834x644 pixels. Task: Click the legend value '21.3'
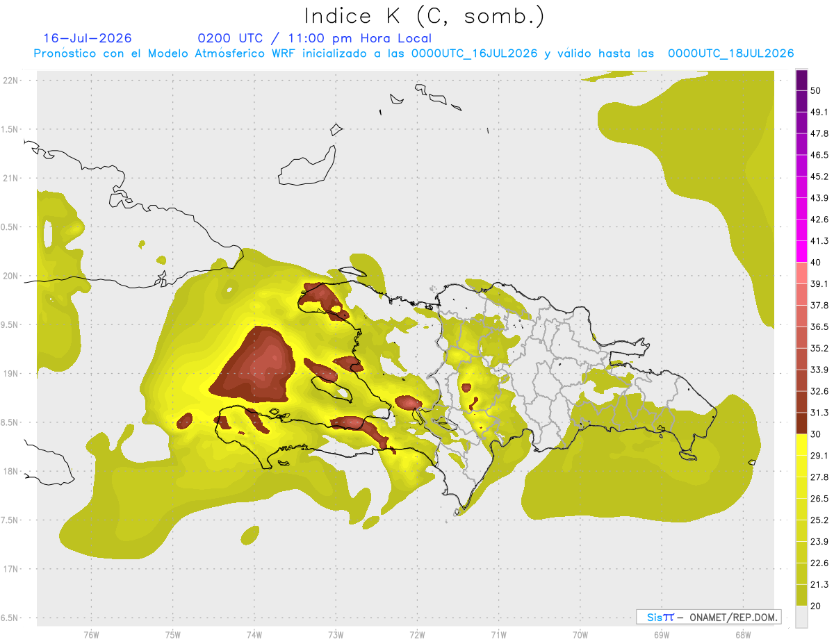pyautogui.click(x=819, y=584)
